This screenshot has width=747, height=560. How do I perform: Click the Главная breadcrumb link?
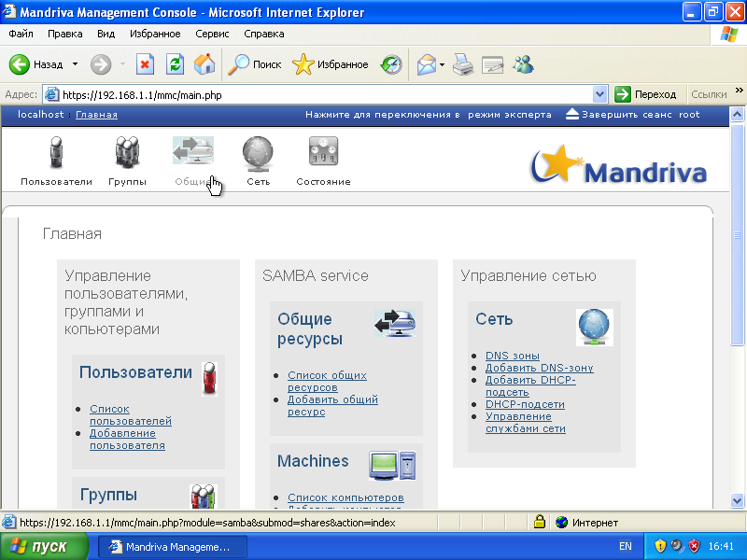pyautogui.click(x=96, y=115)
